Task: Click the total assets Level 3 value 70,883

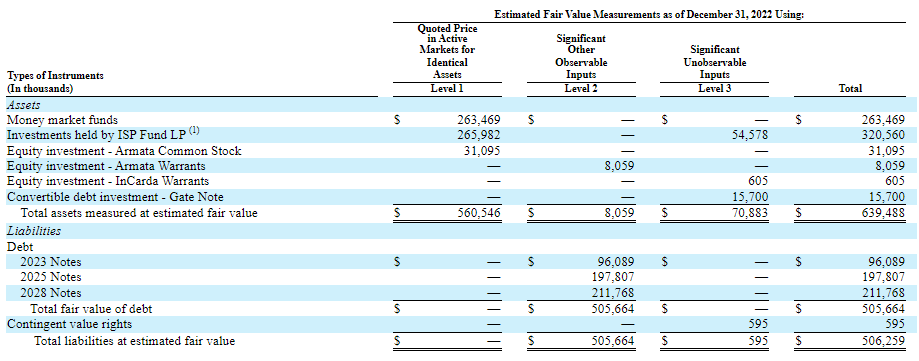Action: pyautogui.click(x=750, y=213)
